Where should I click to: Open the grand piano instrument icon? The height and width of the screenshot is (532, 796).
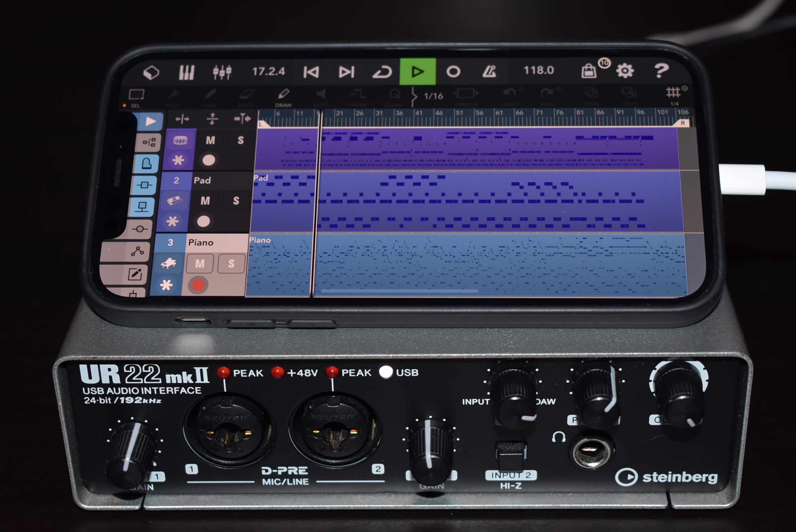(168, 263)
